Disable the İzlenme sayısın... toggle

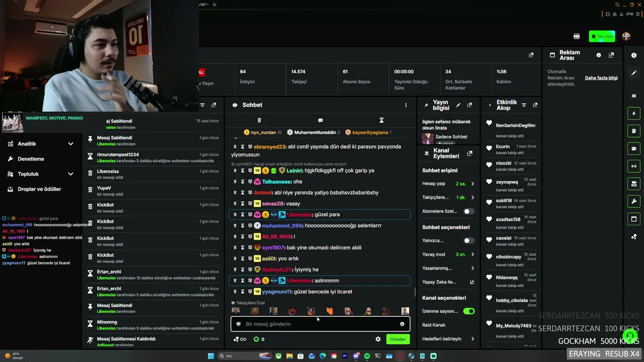click(468, 311)
